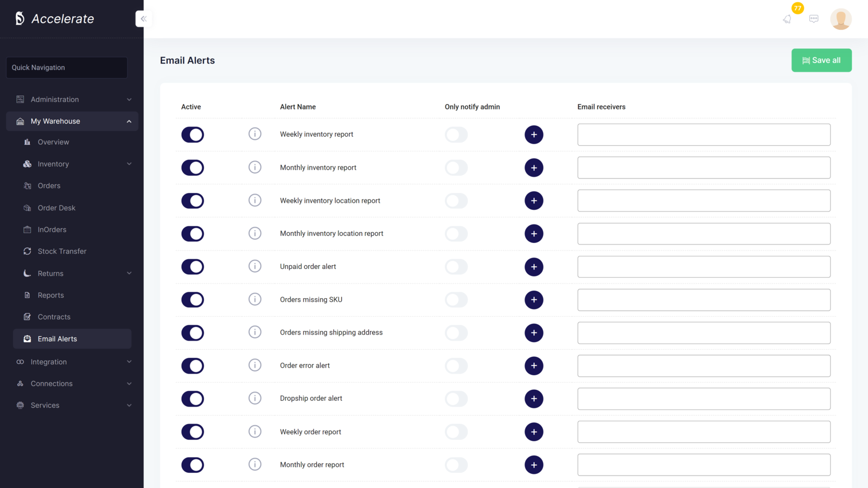Open the Overview page from My Warehouse
The height and width of the screenshot is (488, 868).
coord(53,142)
